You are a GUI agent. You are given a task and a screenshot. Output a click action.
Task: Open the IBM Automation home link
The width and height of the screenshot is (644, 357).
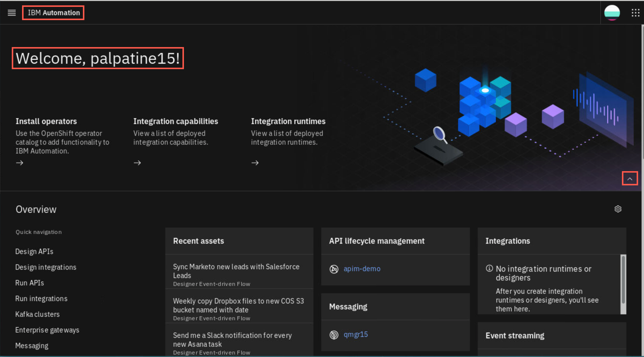53,13
